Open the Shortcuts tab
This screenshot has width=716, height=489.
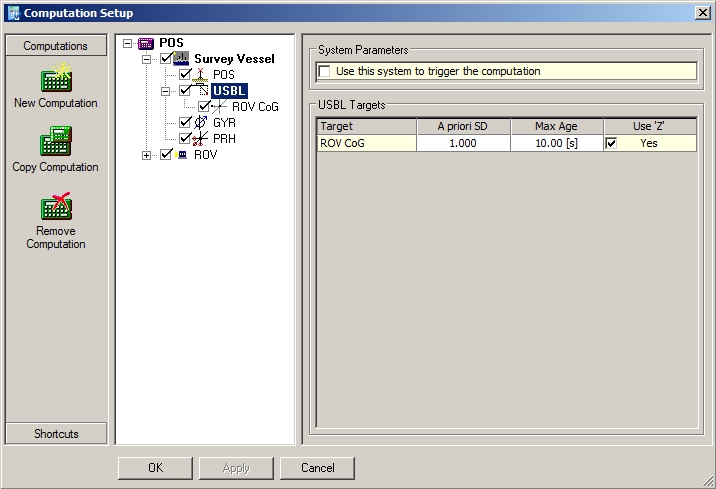(x=56, y=433)
